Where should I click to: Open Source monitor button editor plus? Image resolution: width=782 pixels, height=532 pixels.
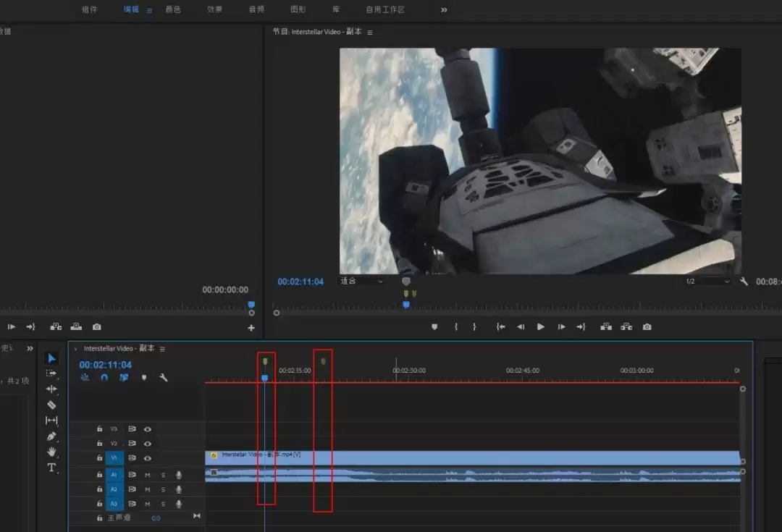(x=251, y=328)
